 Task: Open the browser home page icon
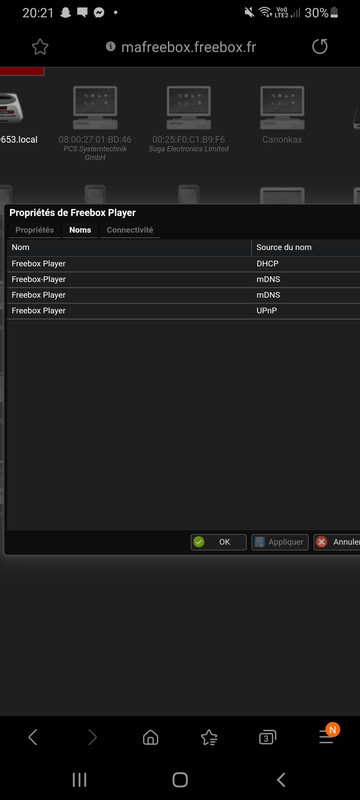(x=150, y=737)
